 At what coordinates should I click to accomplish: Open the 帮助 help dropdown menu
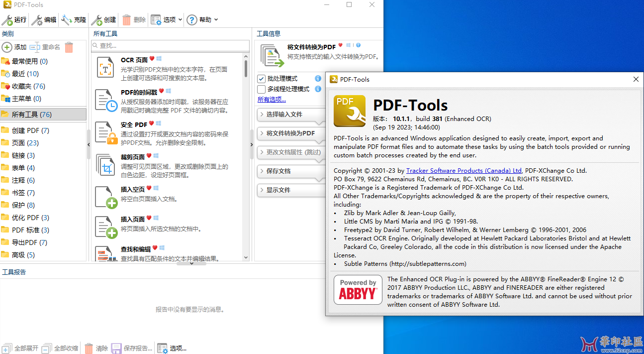pos(203,20)
